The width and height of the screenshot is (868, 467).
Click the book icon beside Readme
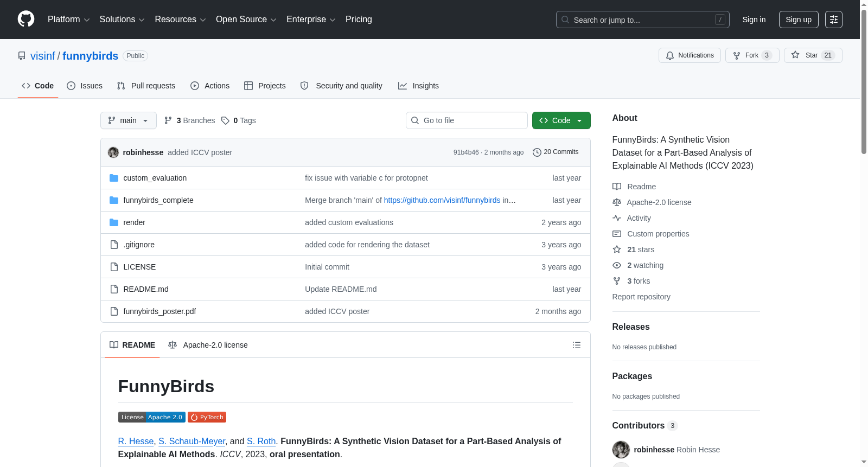[617, 187]
